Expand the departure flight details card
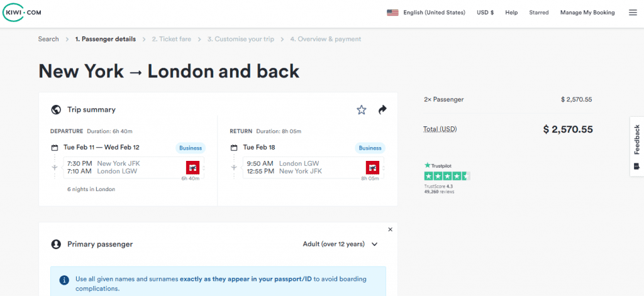 133,168
